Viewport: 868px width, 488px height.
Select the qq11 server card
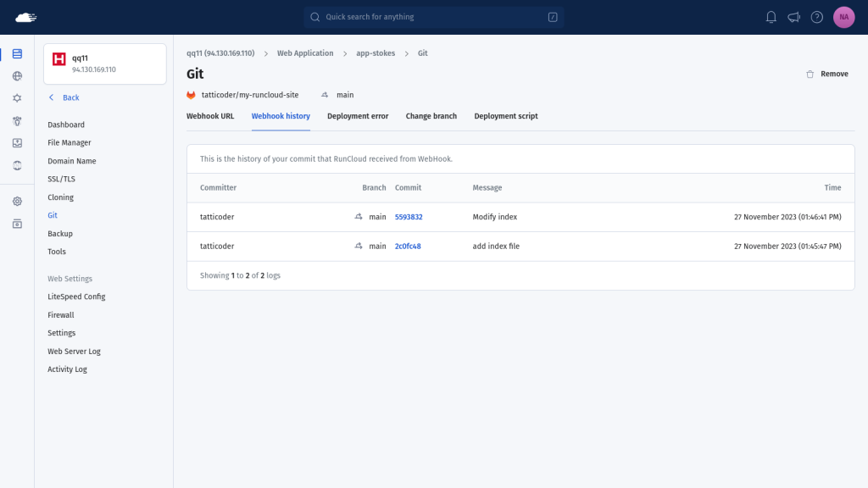[105, 64]
